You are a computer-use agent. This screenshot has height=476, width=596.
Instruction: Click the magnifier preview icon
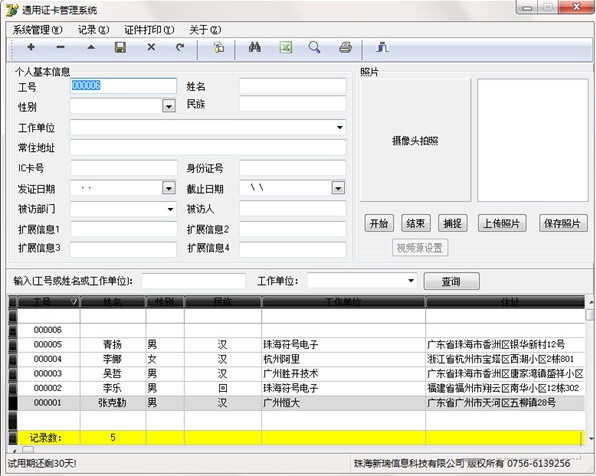click(x=314, y=48)
